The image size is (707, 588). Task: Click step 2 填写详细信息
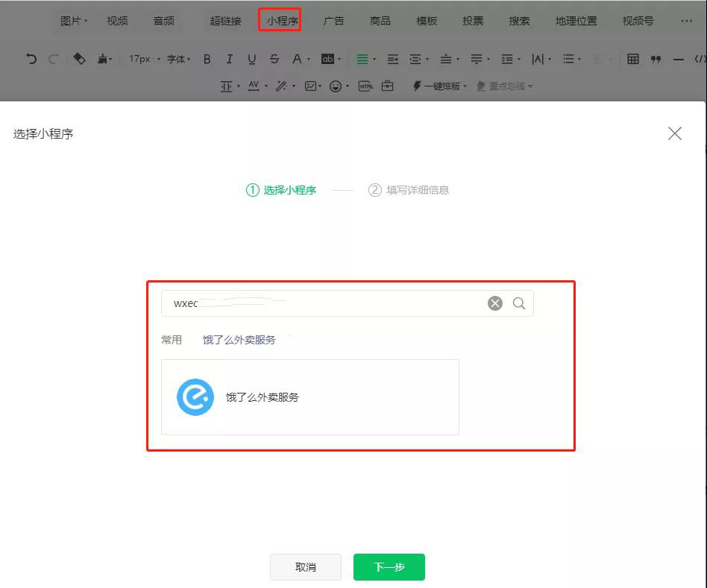point(409,190)
